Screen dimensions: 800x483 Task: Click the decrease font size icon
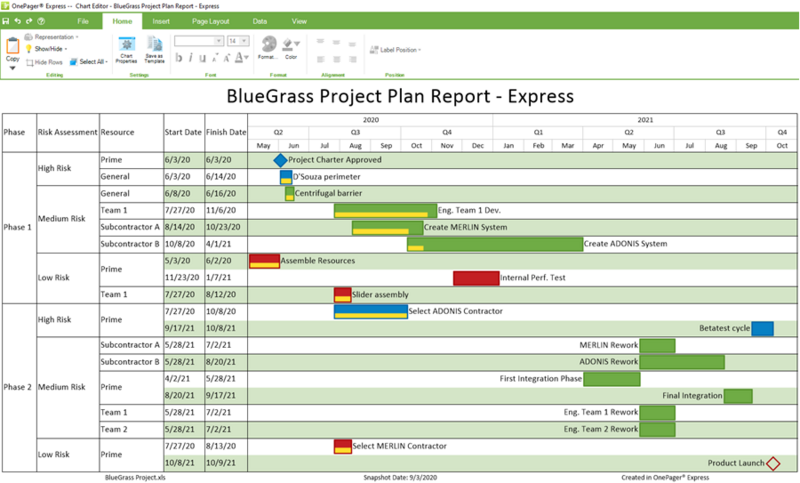215,58
